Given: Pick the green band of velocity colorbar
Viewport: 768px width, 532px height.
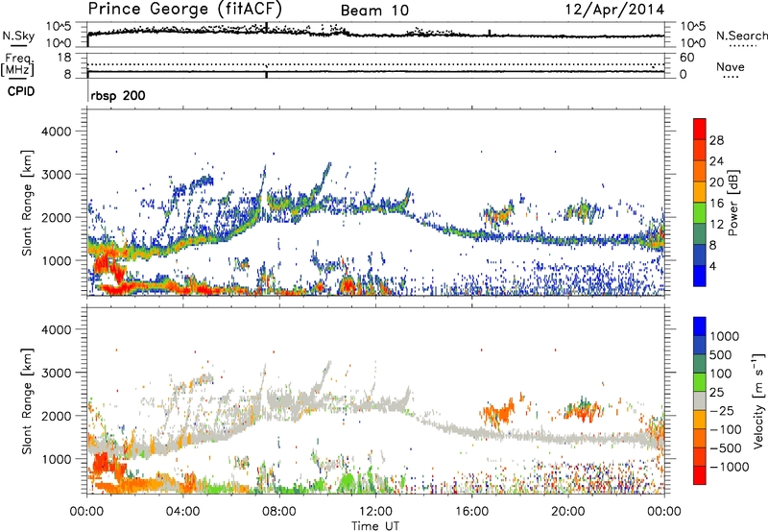Looking at the screenshot, I should 700,382.
